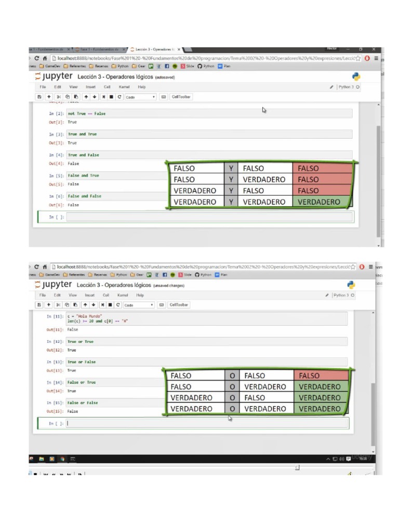Open Slide bookmark in bottom browser bar
Image resolution: width=399 pixels, height=532 pixels.
pyautogui.click(x=185, y=275)
